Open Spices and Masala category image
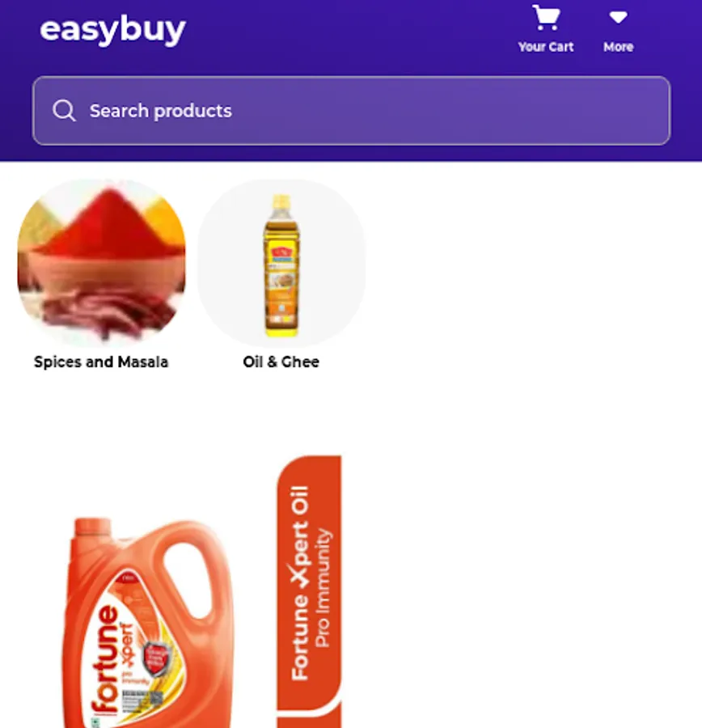This screenshot has height=728, width=702. [x=101, y=263]
